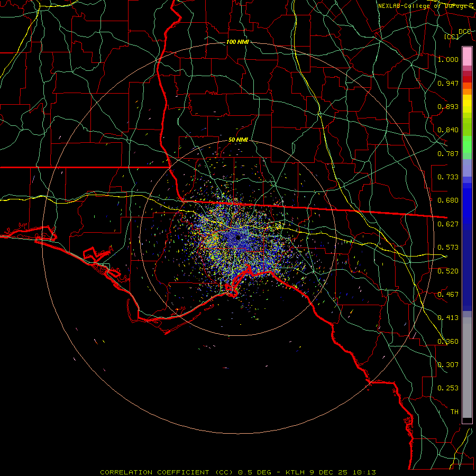Select the 1.000 value on the color scale
476x476 pixels.
tap(448, 59)
